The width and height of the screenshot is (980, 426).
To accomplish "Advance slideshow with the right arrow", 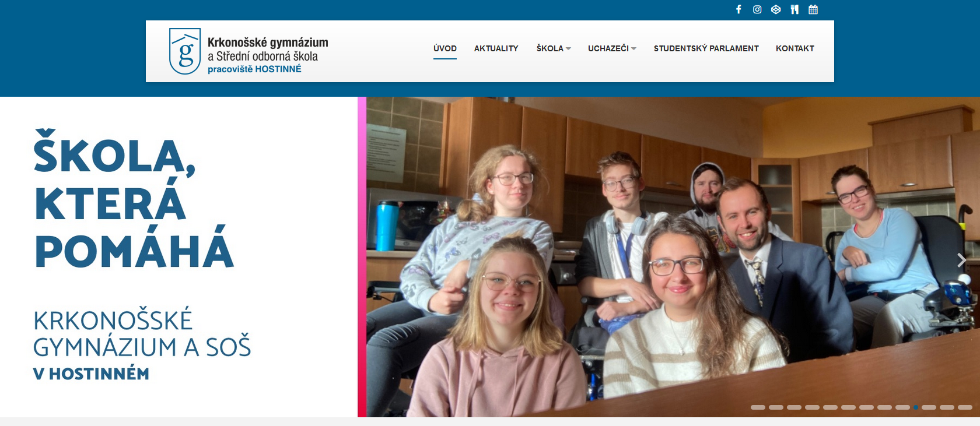I will (961, 260).
